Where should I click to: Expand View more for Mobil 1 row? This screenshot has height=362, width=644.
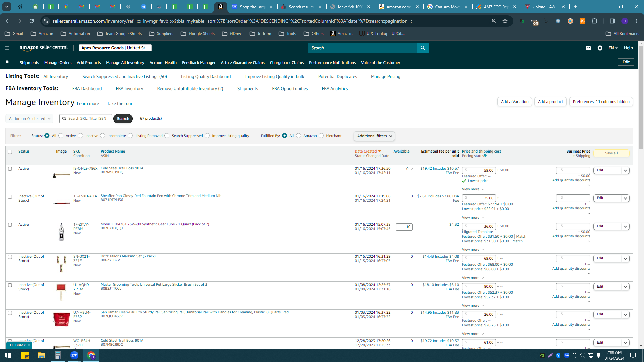(x=473, y=249)
